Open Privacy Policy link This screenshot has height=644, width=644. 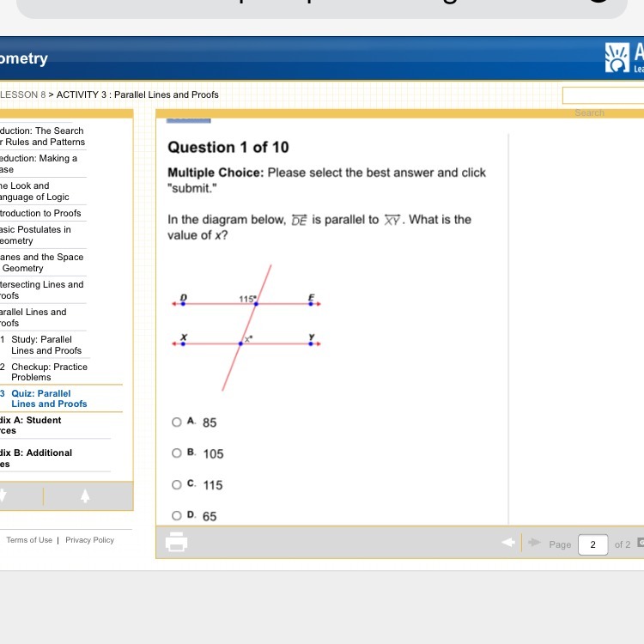[89, 540]
